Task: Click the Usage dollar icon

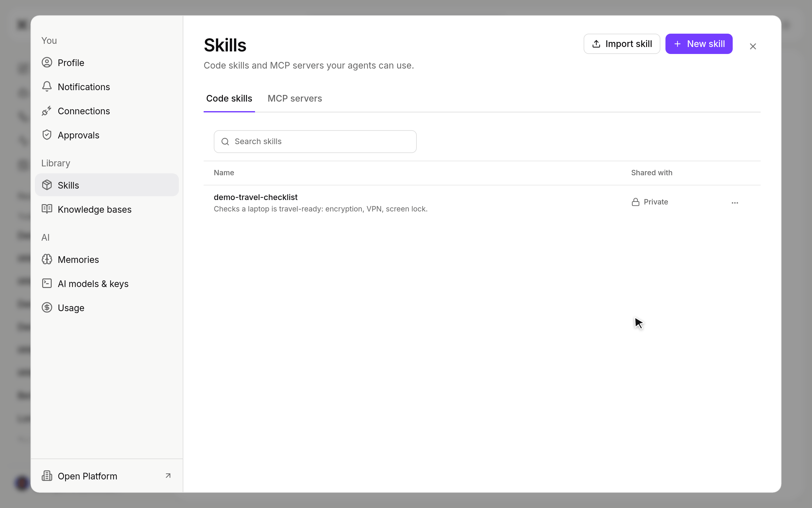Action: [47, 308]
